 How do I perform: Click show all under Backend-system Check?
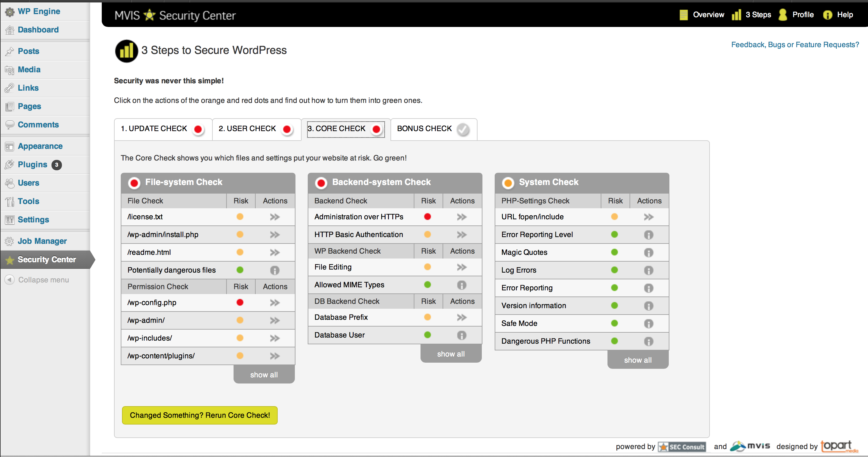coord(451,353)
